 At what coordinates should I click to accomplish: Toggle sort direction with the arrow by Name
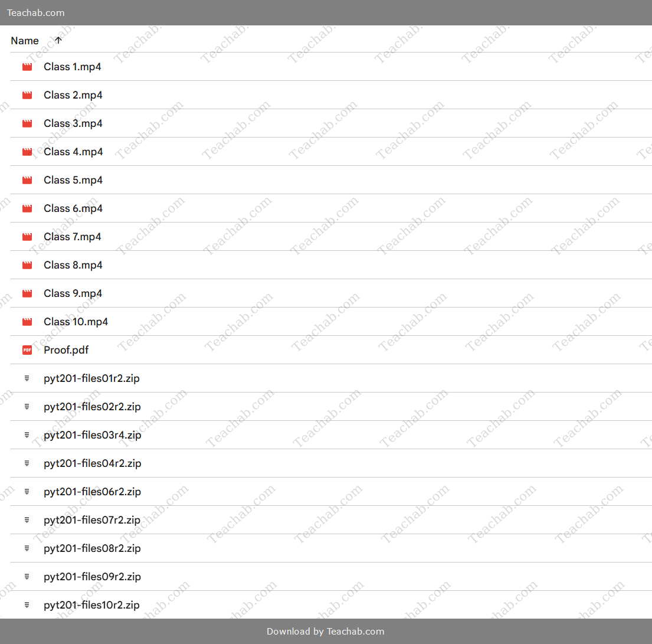(x=58, y=40)
